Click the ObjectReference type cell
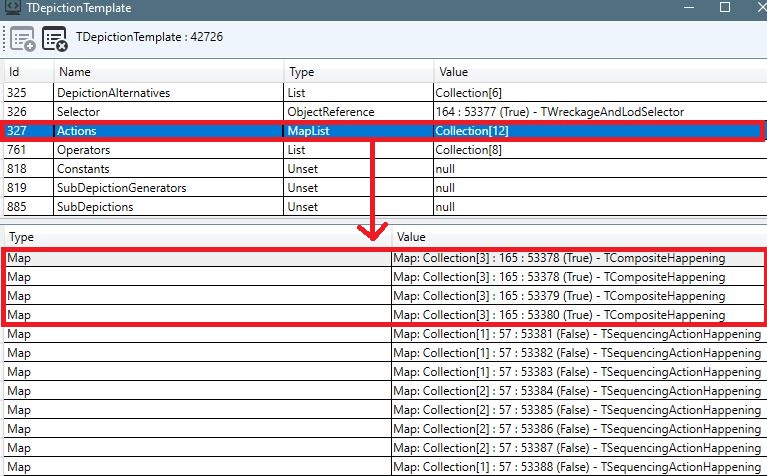This screenshot has height=476, width=767. pyautogui.click(x=358, y=112)
